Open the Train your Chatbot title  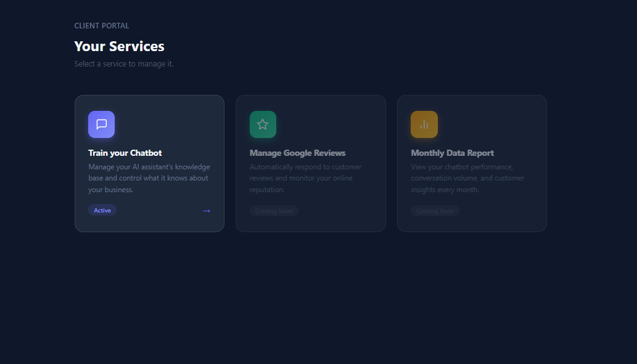(x=125, y=153)
